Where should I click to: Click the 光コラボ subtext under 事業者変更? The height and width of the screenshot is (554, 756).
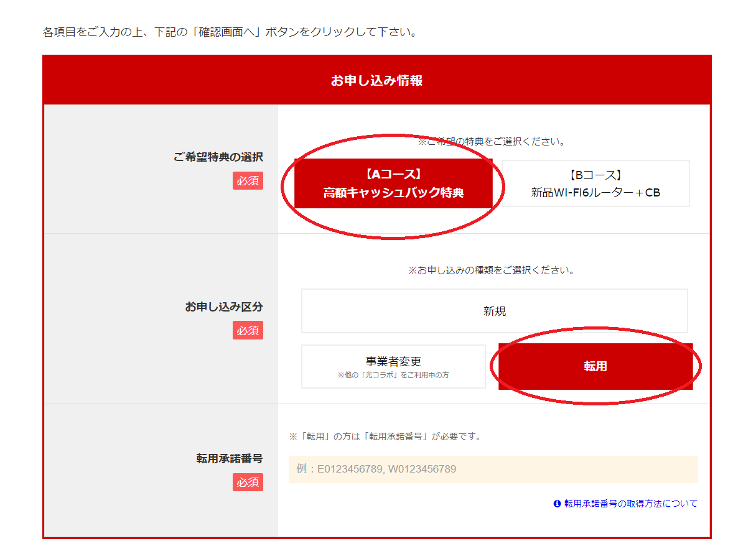(393, 376)
